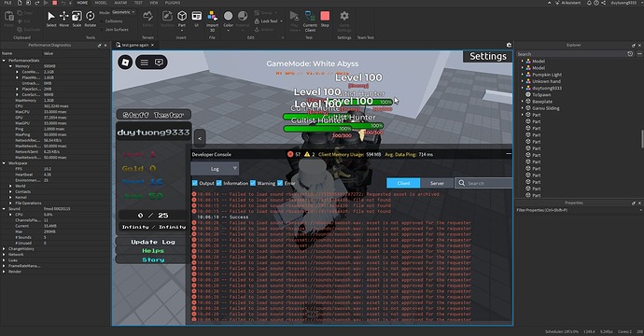Expand the Unkown hand model

pos(523,81)
